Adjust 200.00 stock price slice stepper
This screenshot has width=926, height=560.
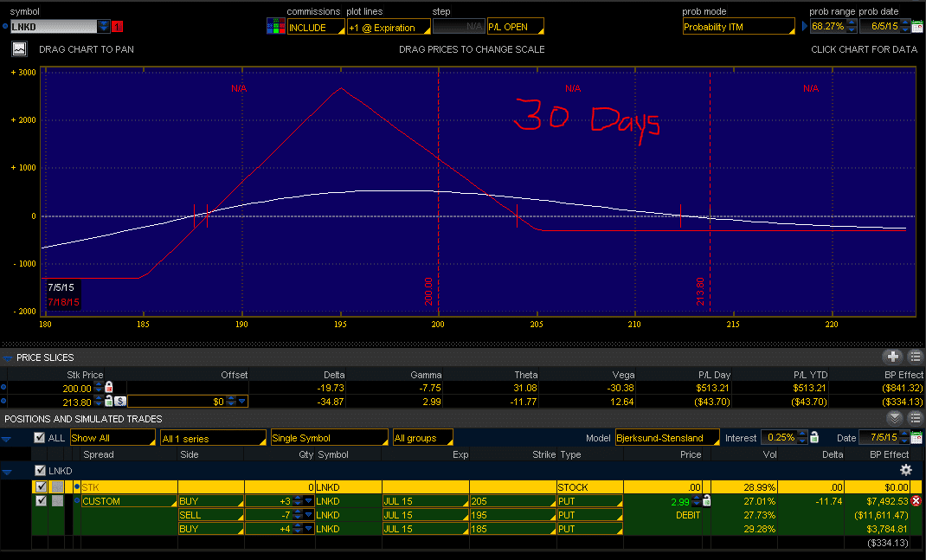98,388
